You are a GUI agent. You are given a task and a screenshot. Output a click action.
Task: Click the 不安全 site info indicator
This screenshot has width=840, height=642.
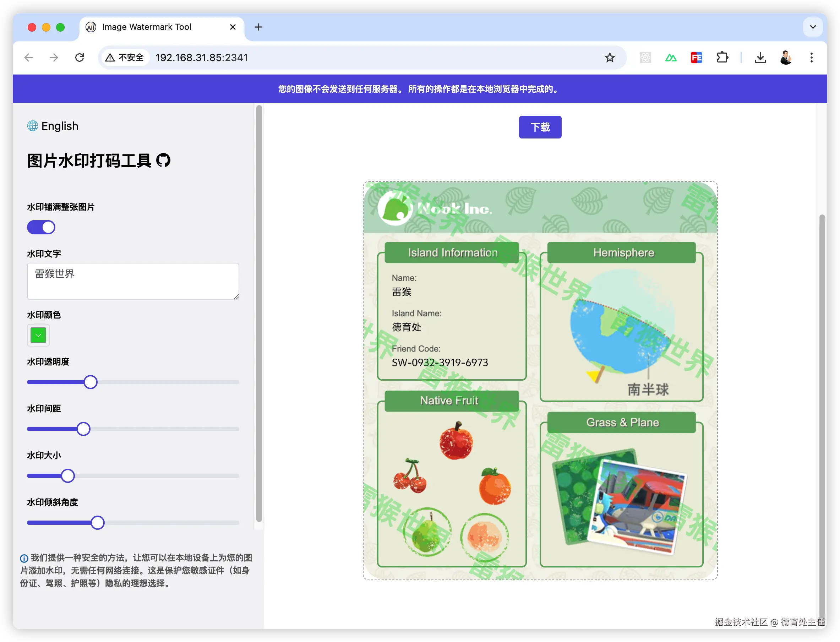125,58
